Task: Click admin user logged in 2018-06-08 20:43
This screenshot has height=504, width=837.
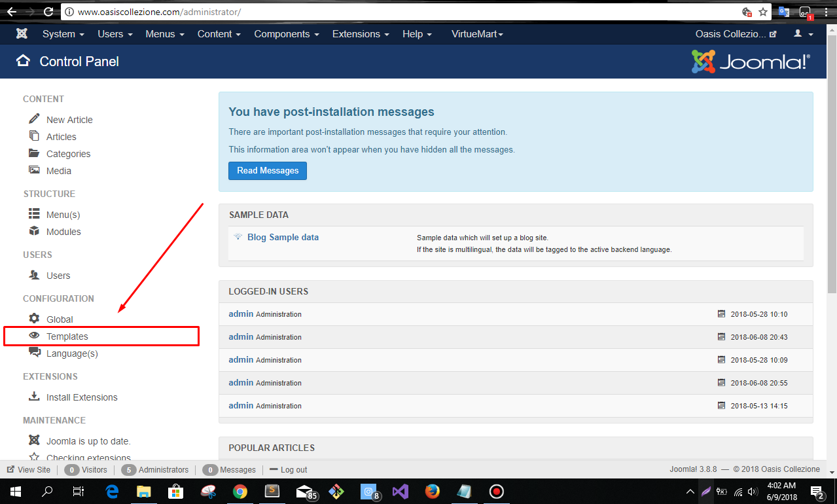Action: coord(241,337)
